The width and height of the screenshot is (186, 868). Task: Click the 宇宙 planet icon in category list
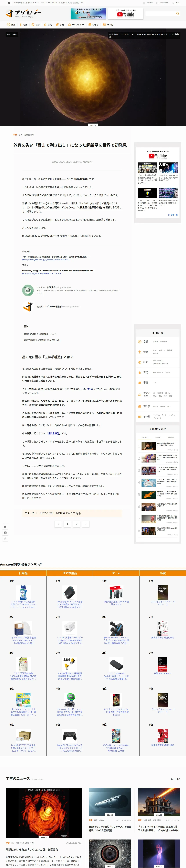pos(140,382)
